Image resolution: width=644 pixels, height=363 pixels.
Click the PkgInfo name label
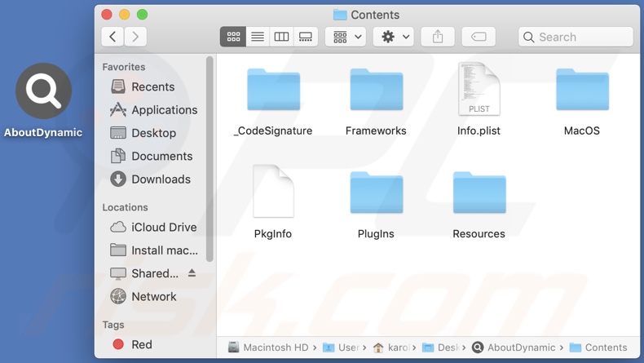[273, 234]
